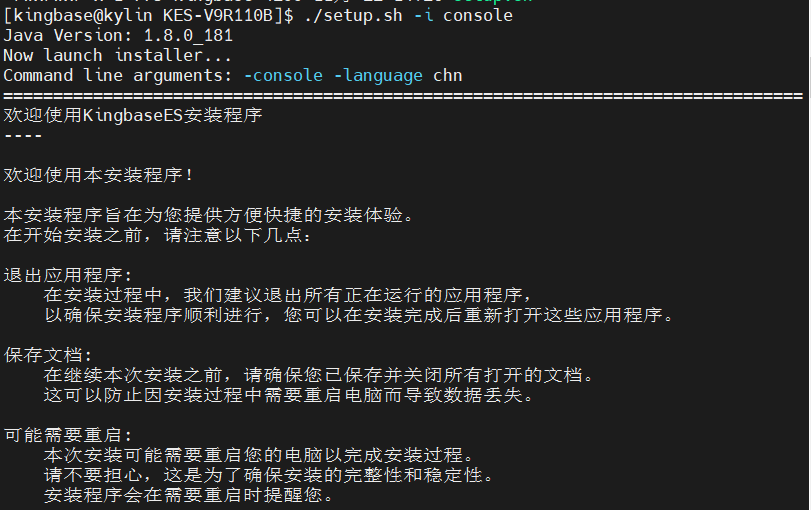Click the 保存文档 heading
811x510 pixels.
pos(48,355)
